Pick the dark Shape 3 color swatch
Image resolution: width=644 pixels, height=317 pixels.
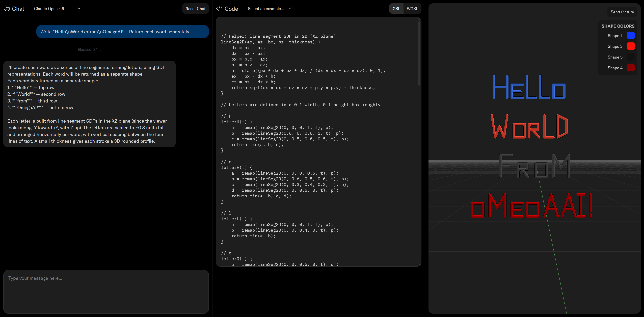631,57
